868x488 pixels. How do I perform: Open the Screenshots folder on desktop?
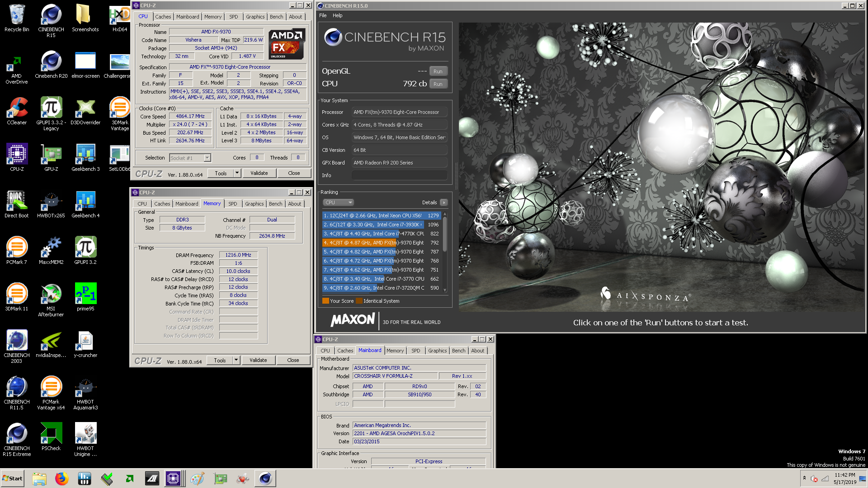[x=85, y=18]
